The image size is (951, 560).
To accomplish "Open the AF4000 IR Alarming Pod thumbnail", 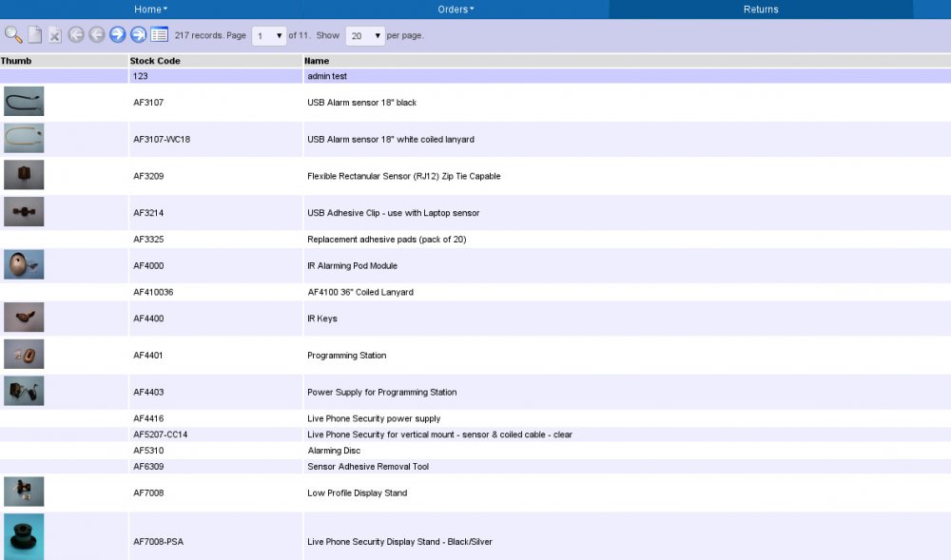I will coord(24,264).
